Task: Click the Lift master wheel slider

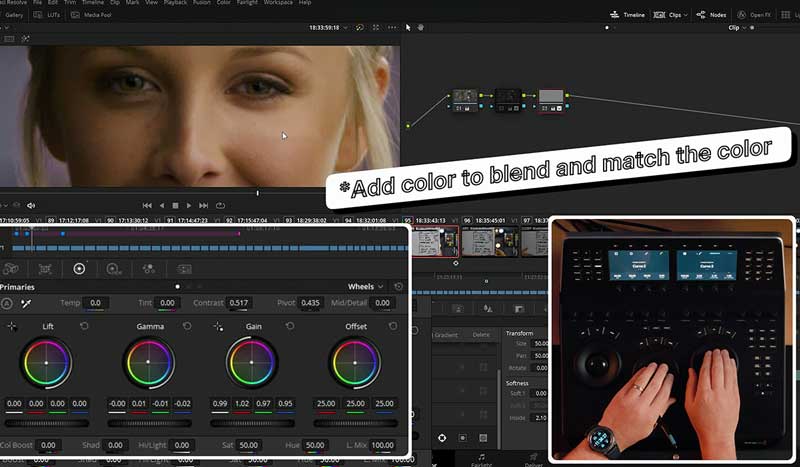Action: [47, 423]
